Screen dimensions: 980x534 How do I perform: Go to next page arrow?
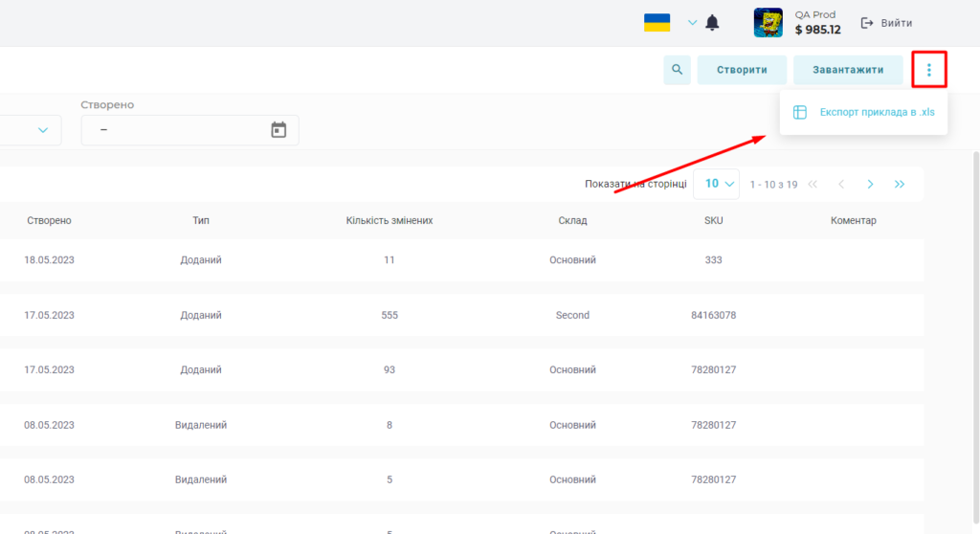click(x=870, y=184)
